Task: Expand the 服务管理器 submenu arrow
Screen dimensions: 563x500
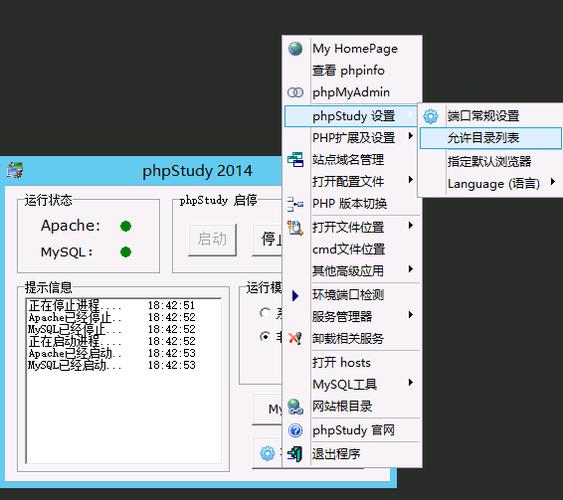Action: (410, 315)
